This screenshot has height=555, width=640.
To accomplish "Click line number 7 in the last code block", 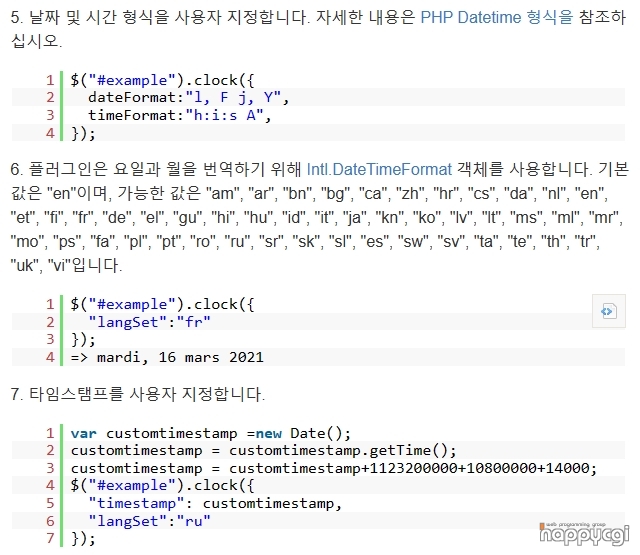I will pos(50,538).
